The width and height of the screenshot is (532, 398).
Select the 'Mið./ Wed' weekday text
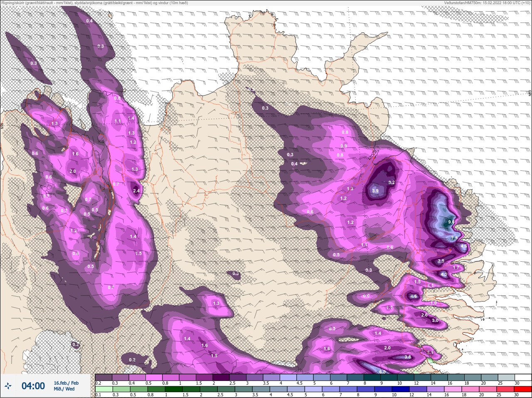(64, 389)
